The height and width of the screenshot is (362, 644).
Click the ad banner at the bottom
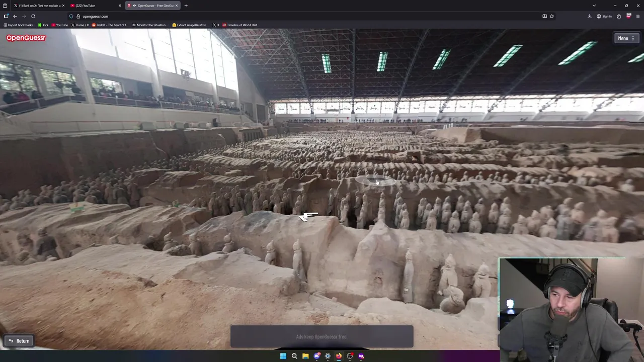[x=322, y=336]
